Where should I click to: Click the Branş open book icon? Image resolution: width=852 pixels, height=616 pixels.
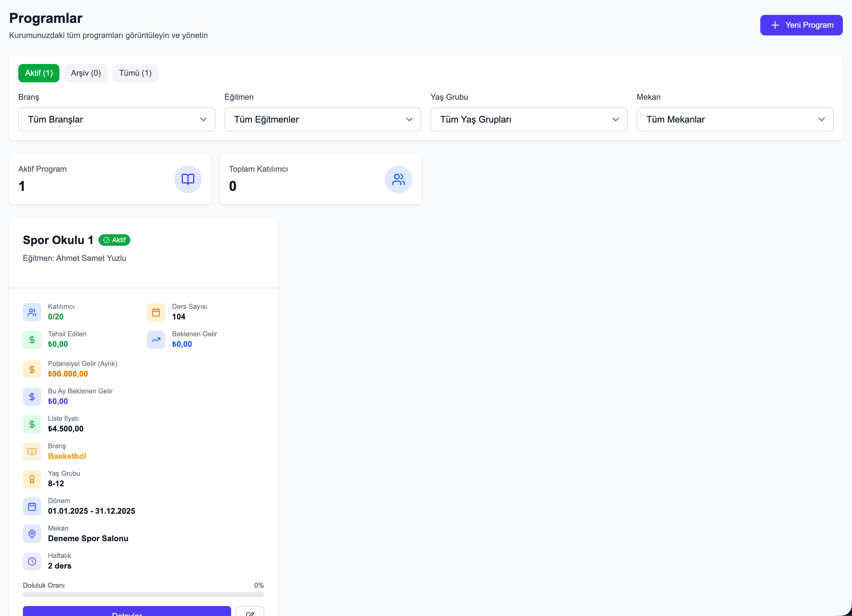[32, 451]
